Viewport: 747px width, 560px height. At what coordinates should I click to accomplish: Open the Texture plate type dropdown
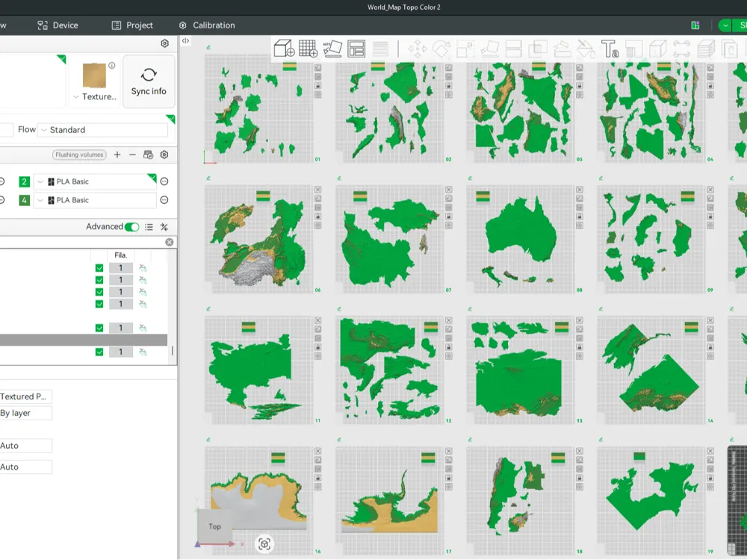click(x=95, y=96)
